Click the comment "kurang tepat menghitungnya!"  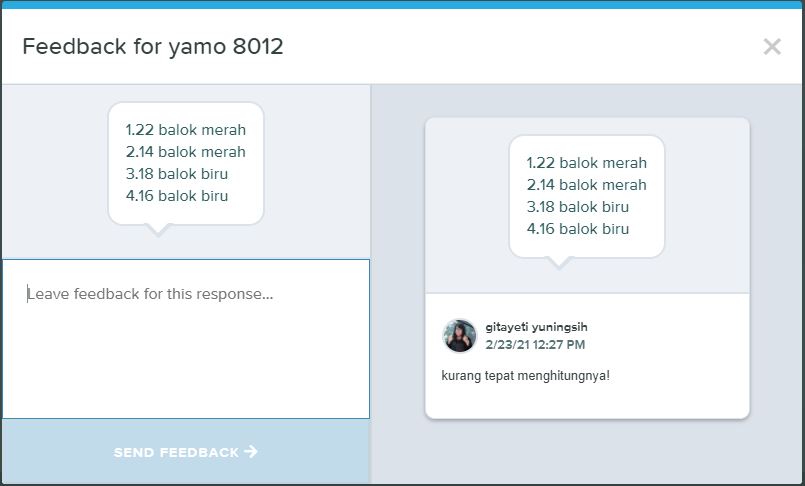pyautogui.click(x=525, y=376)
